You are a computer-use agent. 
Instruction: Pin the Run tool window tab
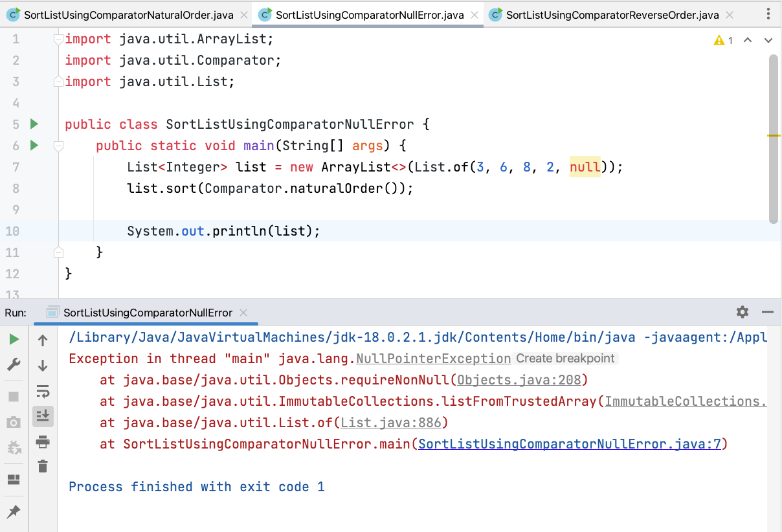pos(14,511)
